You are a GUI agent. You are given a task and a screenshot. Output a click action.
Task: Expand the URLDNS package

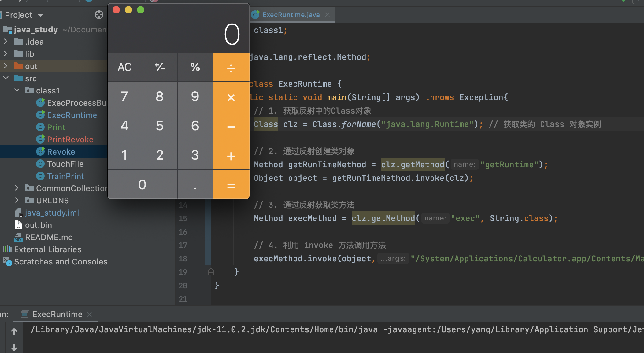tap(17, 200)
